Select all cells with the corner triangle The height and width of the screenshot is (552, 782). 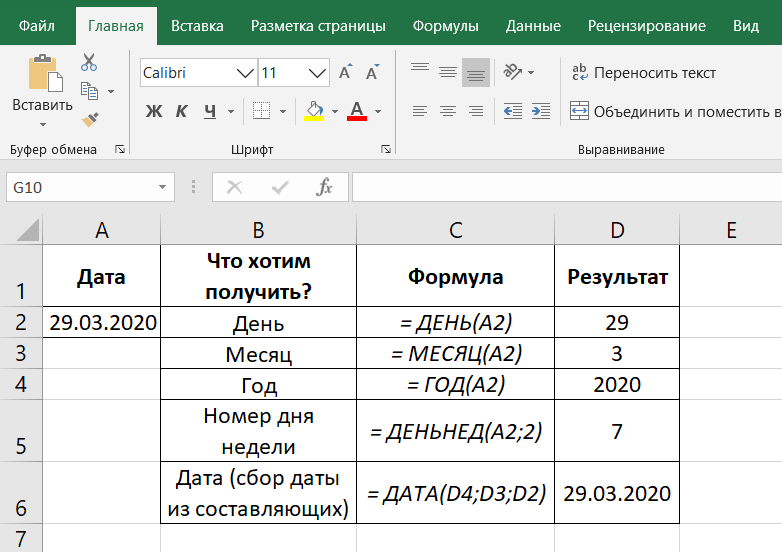coord(28,230)
